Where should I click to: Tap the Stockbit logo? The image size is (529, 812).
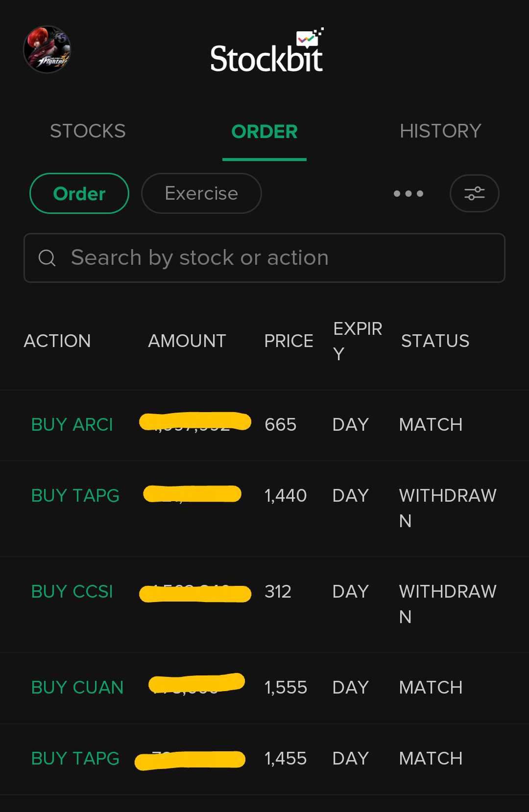pyautogui.click(x=267, y=50)
